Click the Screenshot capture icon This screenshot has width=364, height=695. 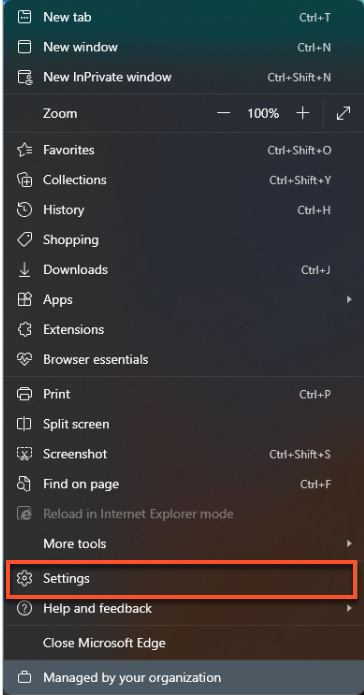pyautogui.click(x=24, y=454)
